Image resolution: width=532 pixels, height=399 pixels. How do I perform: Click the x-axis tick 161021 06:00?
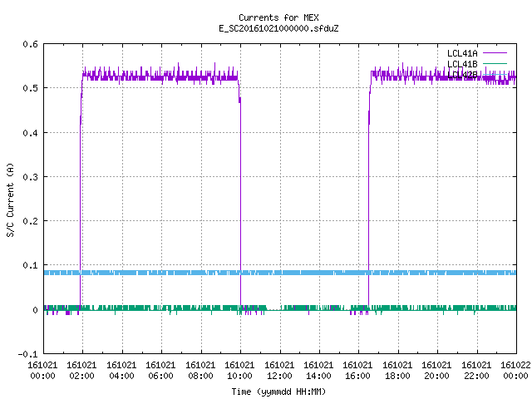click(x=160, y=371)
